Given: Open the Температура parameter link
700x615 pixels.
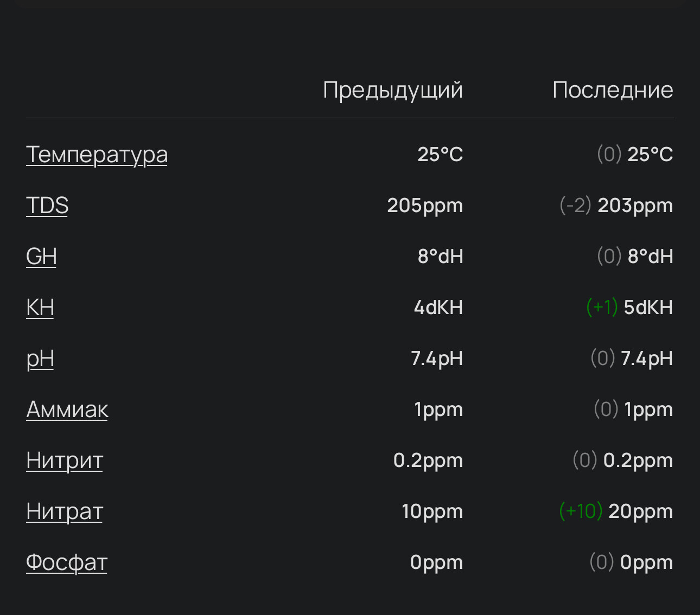Looking at the screenshot, I should pos(97,155).
